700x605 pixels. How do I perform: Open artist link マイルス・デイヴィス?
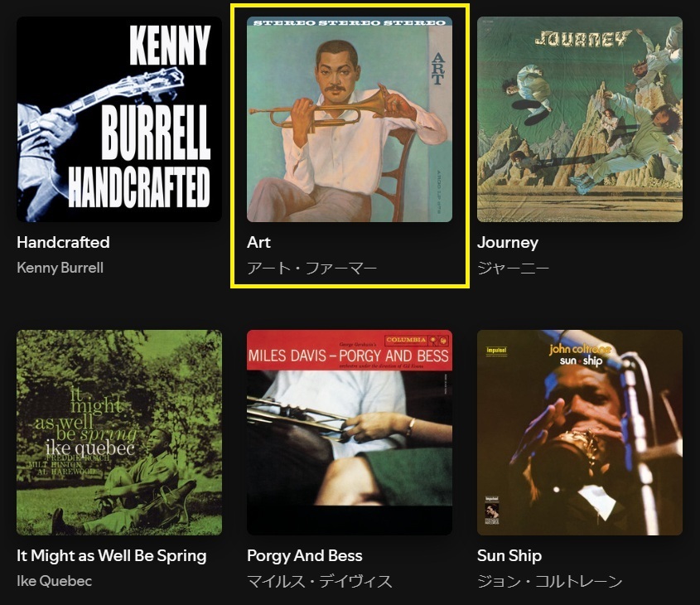pos(320,582)
